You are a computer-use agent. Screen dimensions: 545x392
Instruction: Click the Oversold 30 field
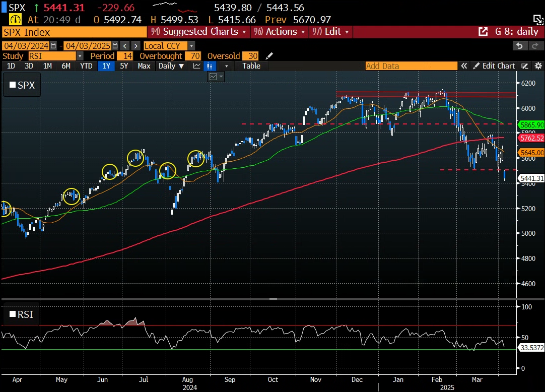click(250, 56)
